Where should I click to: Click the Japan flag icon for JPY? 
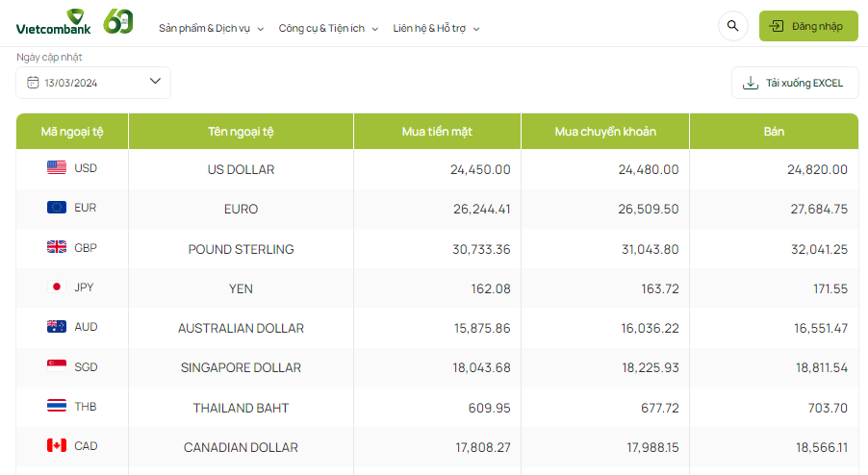[x=57, y=287]
